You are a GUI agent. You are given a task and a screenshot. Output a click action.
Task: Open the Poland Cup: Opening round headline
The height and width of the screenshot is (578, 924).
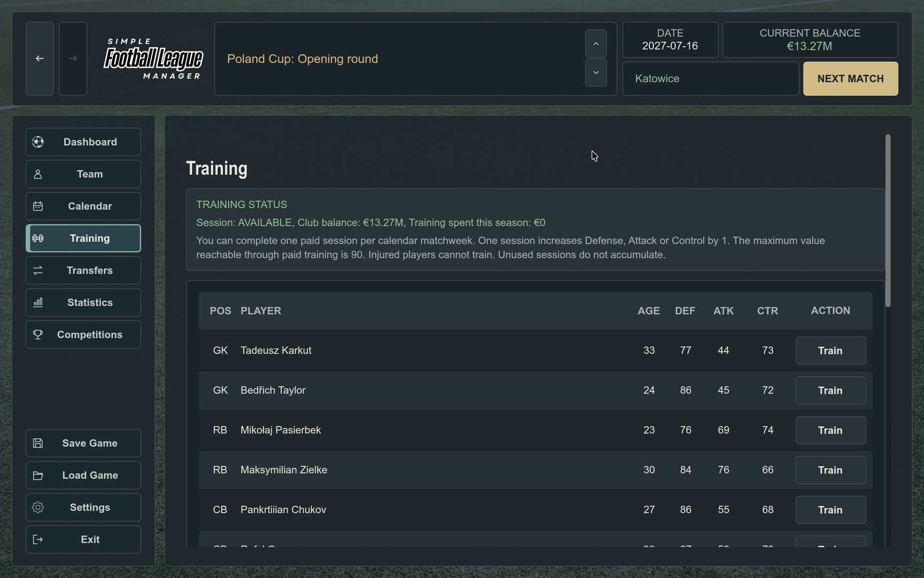pyautogui.click(x=303, y=59)
